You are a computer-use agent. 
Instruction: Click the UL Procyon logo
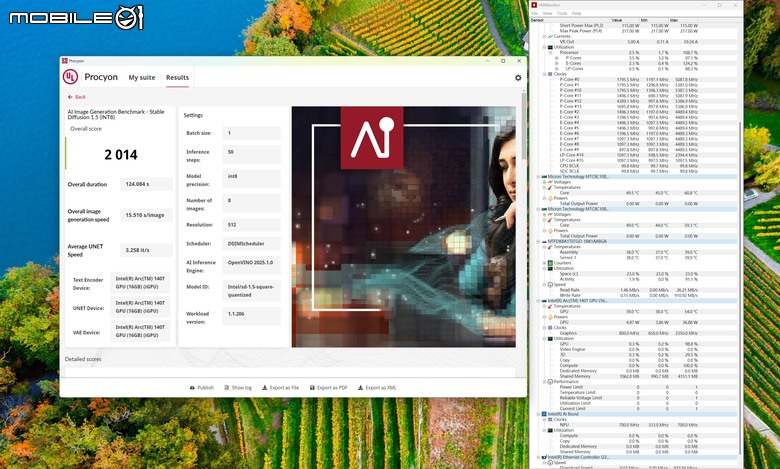pyautogui.click(x=70, y=77)
